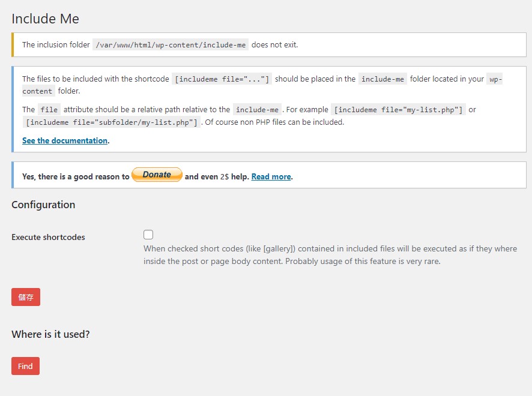Click the /var/www/html/wp-content/include-me folder path
Image resolution: width=532 pixels, height=396 pixels.
[x=170, y=45]
